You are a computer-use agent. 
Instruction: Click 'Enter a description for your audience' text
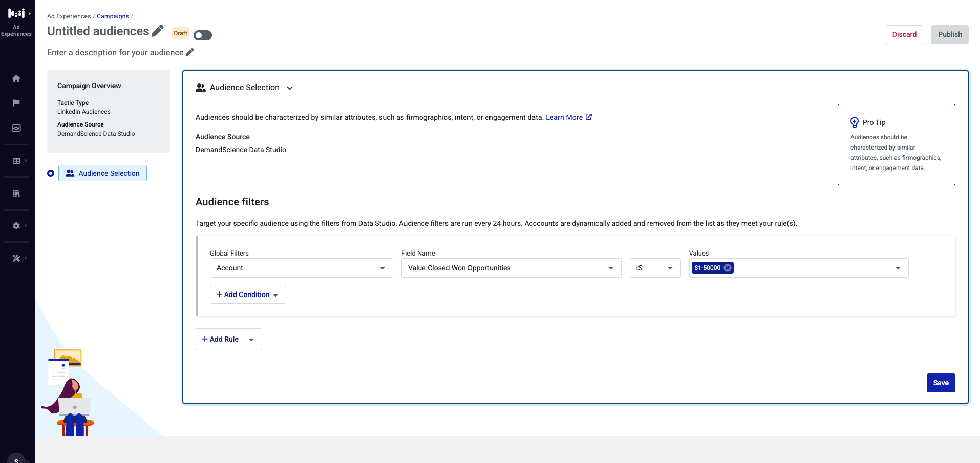coord(115,52)
